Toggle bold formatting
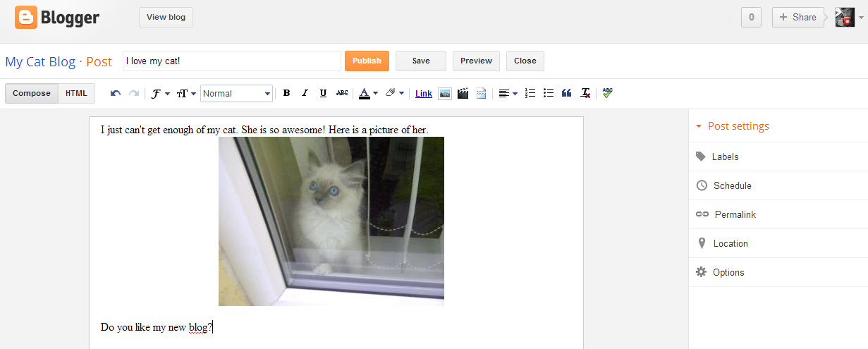Viewport: 868px width, 349px height. (x=286, y=94)
